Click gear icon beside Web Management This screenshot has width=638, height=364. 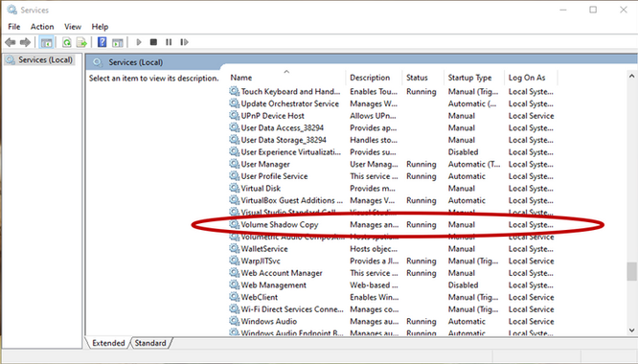[234, 284]
